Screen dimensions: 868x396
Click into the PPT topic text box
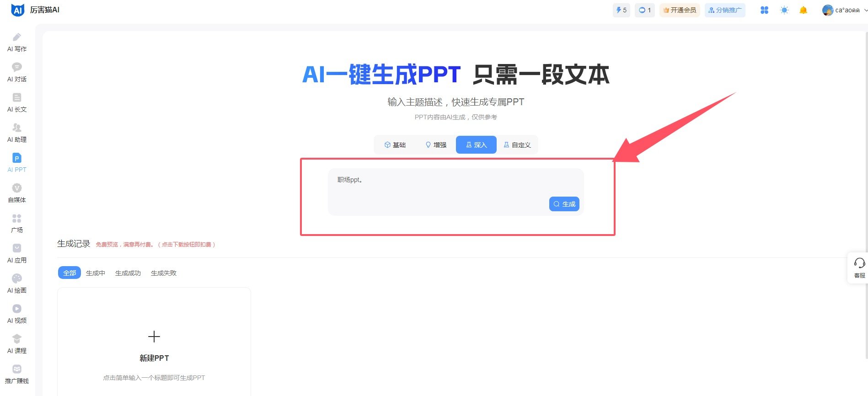coord(434,187)
